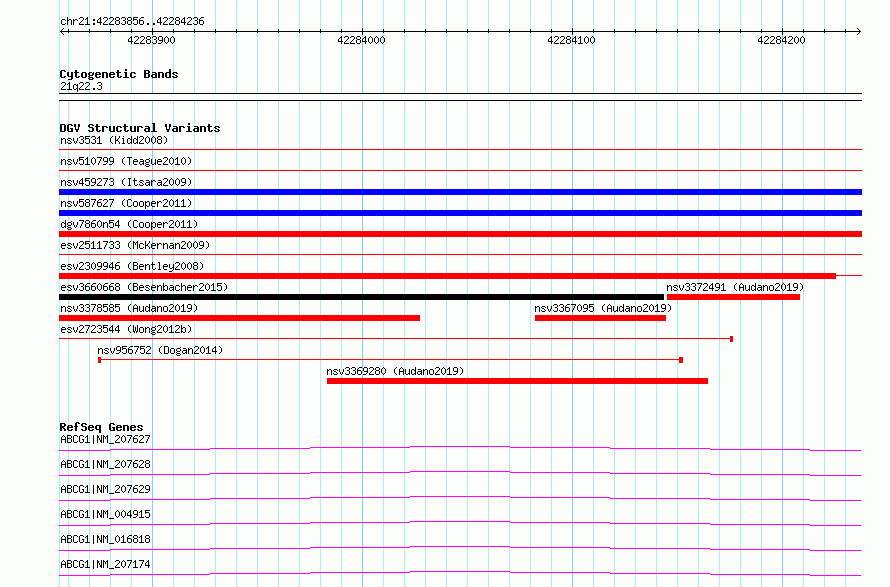Click the 21q22.3 band label
Screen dimensions: 890x587
click(81, 86)
